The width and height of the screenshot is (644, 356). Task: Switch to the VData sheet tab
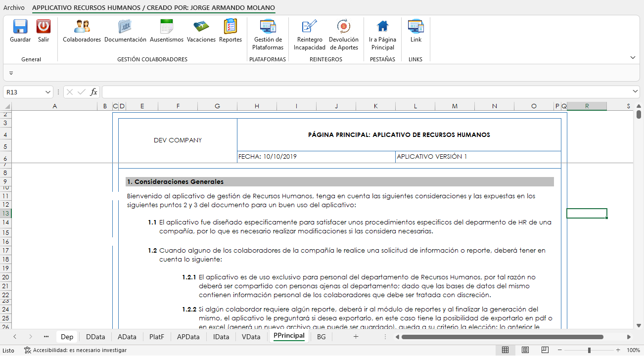tap(251, 337)
